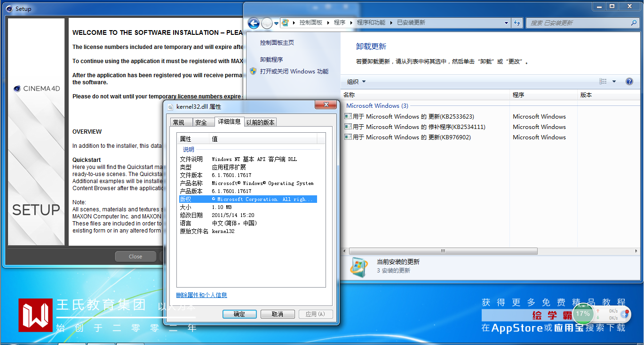Click the icon of update KB976902
This screenshot has height=345, width=644.
pos(348,137)
